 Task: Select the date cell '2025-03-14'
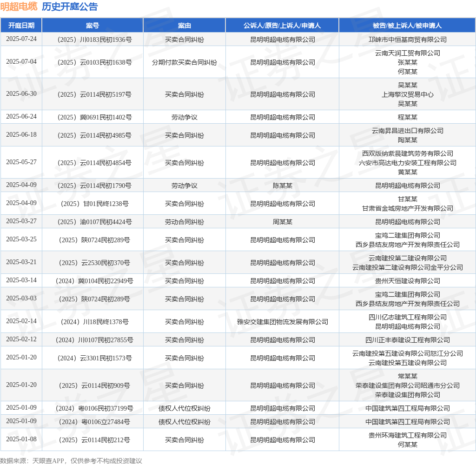pos(21,280)
